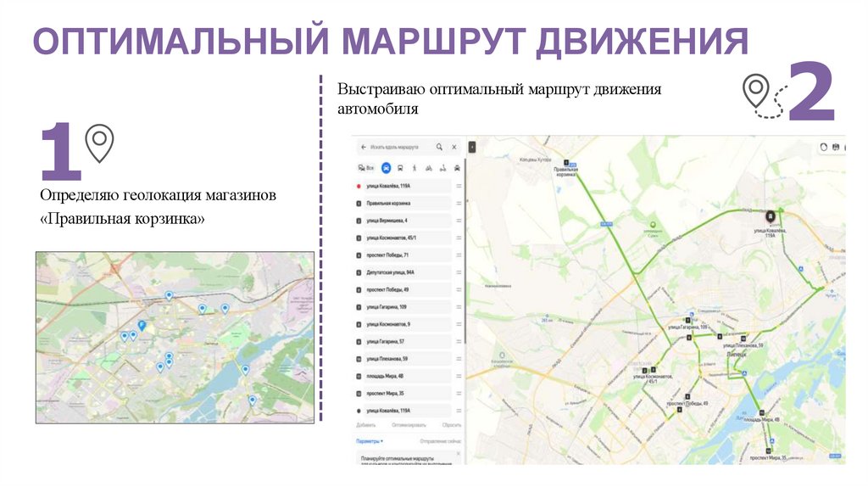The image size is (868, 487).
Task: Click the magnifier search icon
Action: tap(439, 147)
